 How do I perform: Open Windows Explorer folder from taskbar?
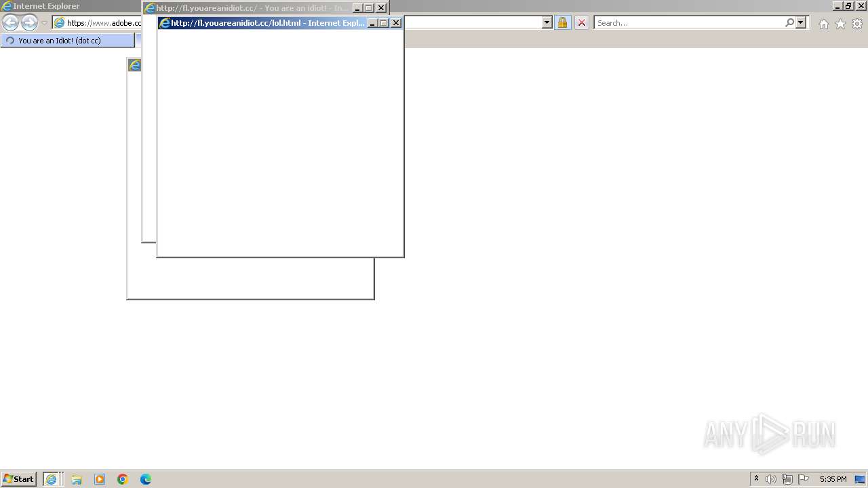(77, 479)
